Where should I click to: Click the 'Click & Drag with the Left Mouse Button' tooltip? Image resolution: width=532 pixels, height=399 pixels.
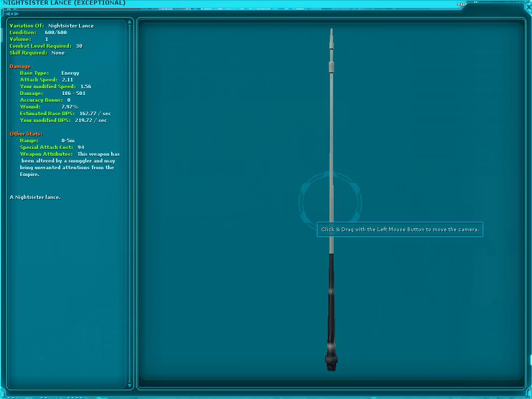[400, 229]
